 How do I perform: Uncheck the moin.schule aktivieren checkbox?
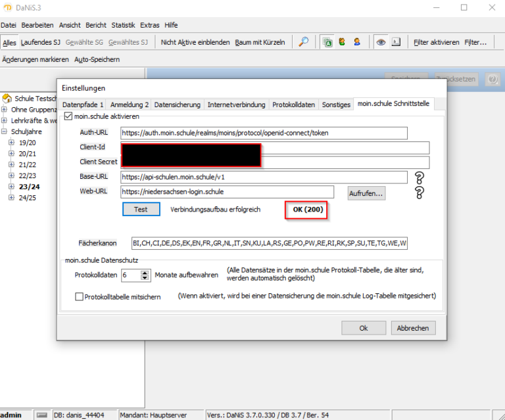pos(68,116)
